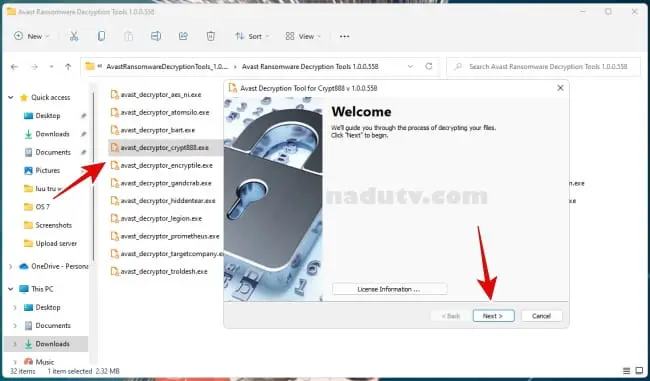
Task: Switch to large icons view in status bar
Action: 640,371
